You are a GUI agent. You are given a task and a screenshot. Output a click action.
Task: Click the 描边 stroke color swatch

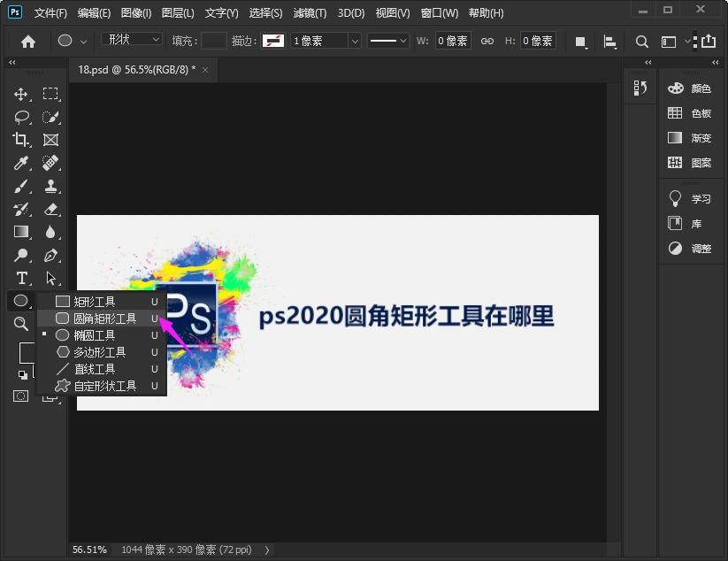click(273, 41)
